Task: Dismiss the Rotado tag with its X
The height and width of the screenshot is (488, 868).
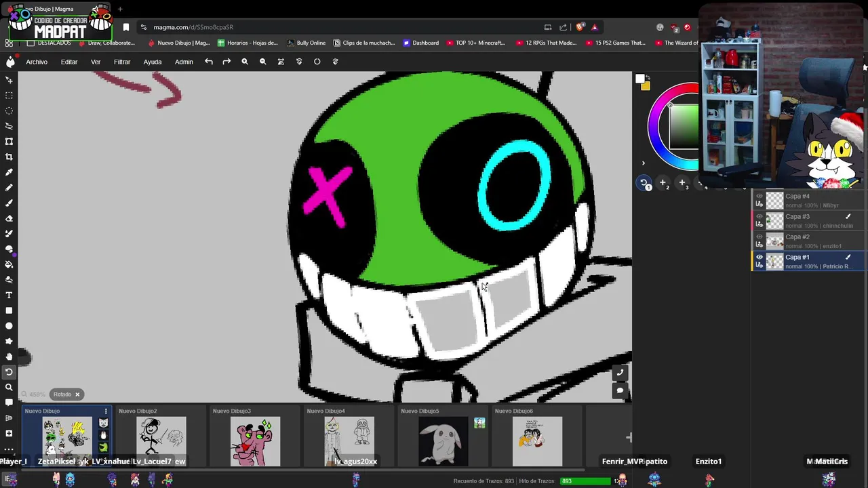Action: 77,394
